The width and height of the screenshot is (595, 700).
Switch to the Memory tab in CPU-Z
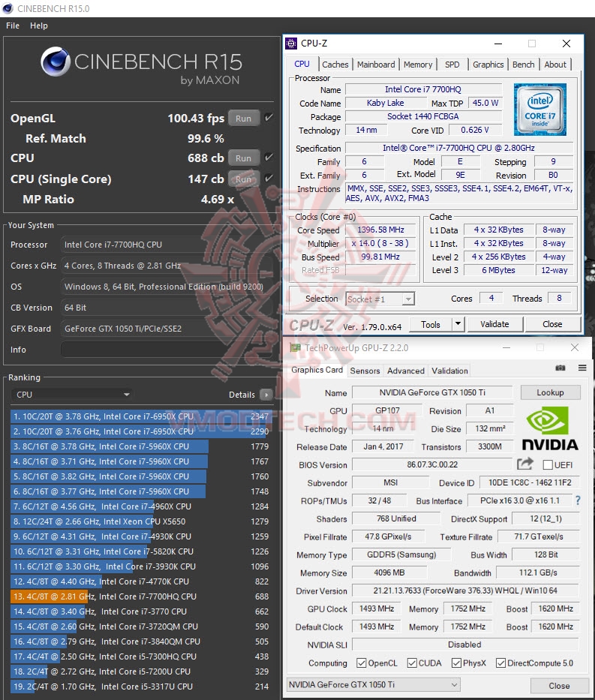[418, 65]
